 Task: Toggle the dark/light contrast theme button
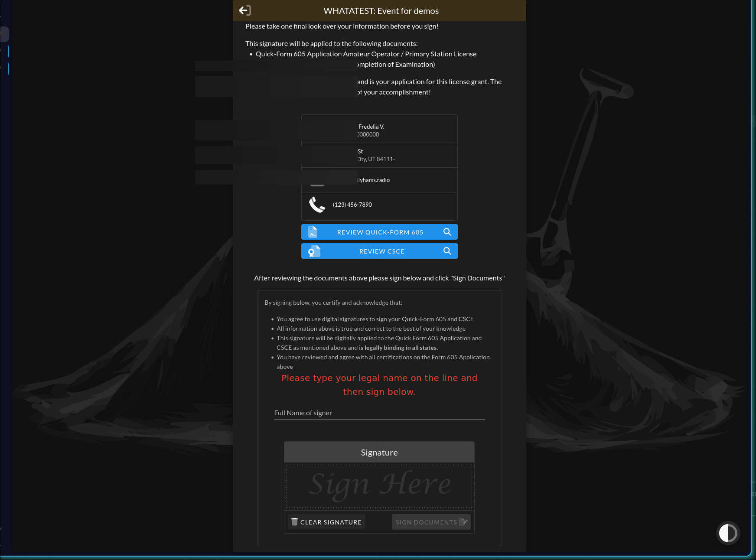(x=728, y=533)
